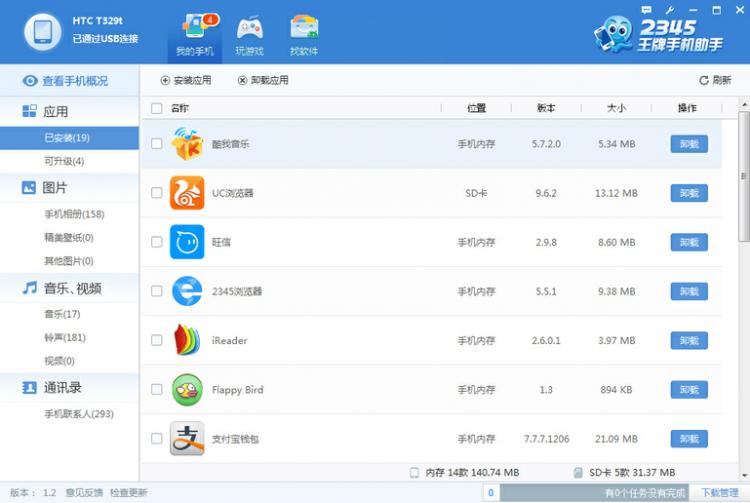This screenshot has width=750, height=503.
Task: Click the 支付宝钱包 app icon
Action: (187, 438)
